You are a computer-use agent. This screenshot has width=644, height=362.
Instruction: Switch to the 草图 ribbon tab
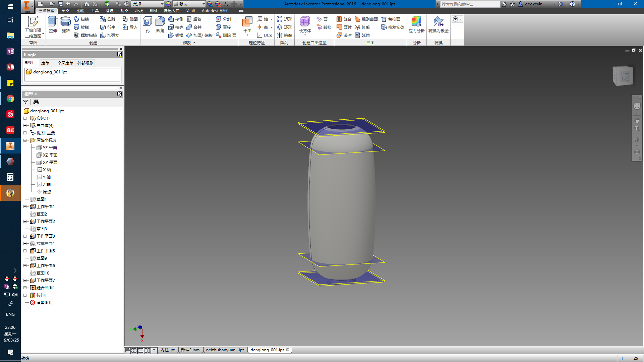pyautogui.click(x=65, y=11)
